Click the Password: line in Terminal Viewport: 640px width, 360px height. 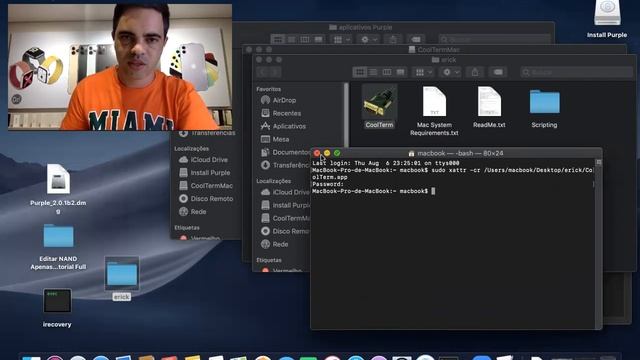[328, 184]
